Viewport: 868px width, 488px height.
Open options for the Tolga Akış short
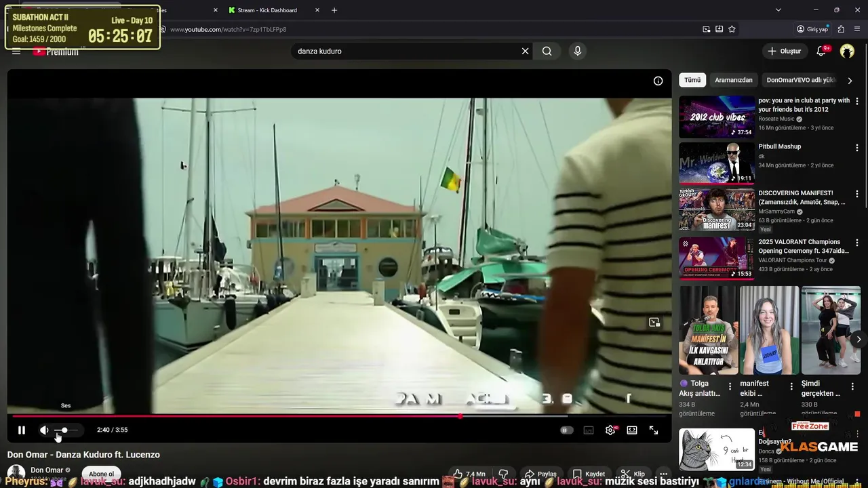(730, 386)
